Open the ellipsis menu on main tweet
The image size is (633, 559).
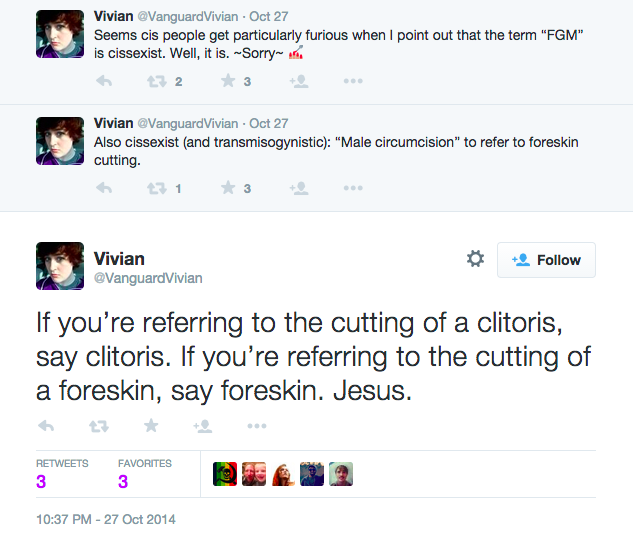[x=257, y=425]
